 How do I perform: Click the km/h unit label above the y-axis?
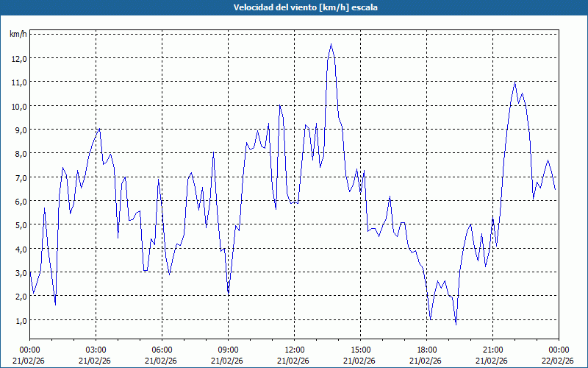(x=18, y=34)
